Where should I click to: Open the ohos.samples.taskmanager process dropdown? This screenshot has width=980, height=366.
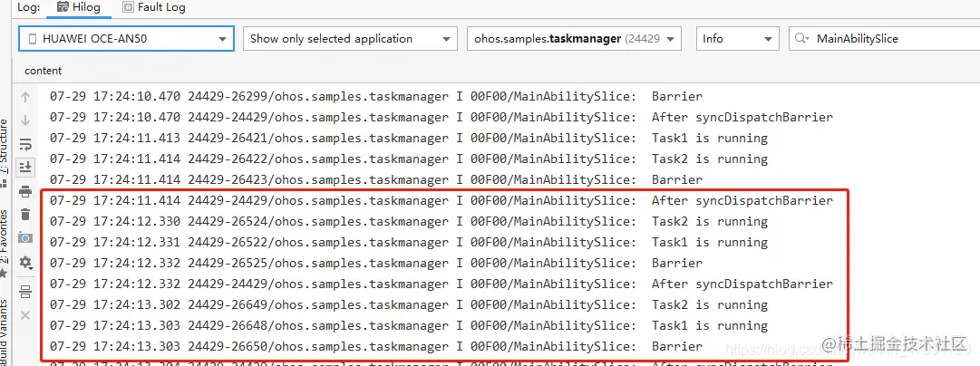[x=575, y=39]
